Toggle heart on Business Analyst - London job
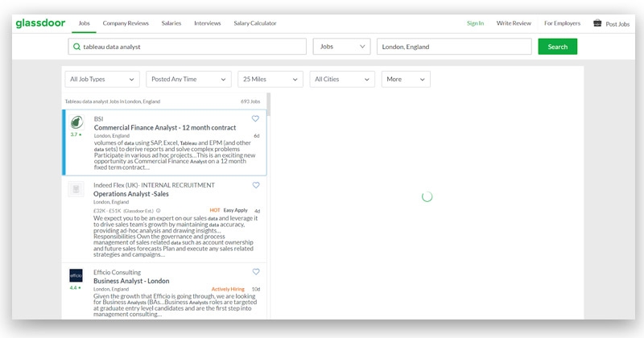Image resolution: width=644 pixels, height=338 pixels. point(256,272)
